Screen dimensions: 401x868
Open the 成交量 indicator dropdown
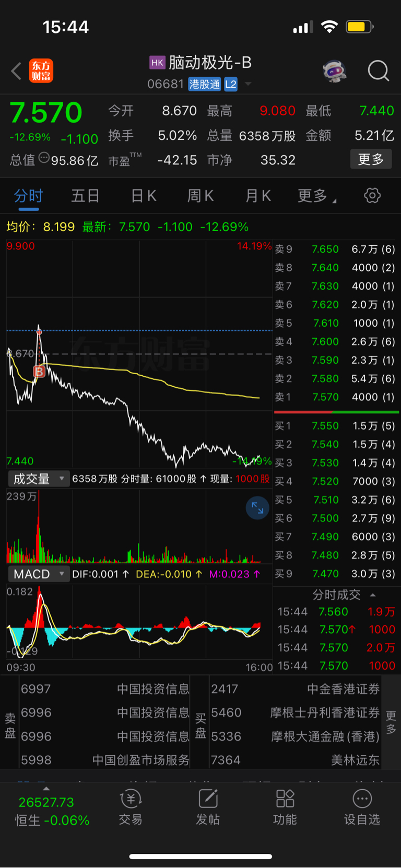[39, 479]
